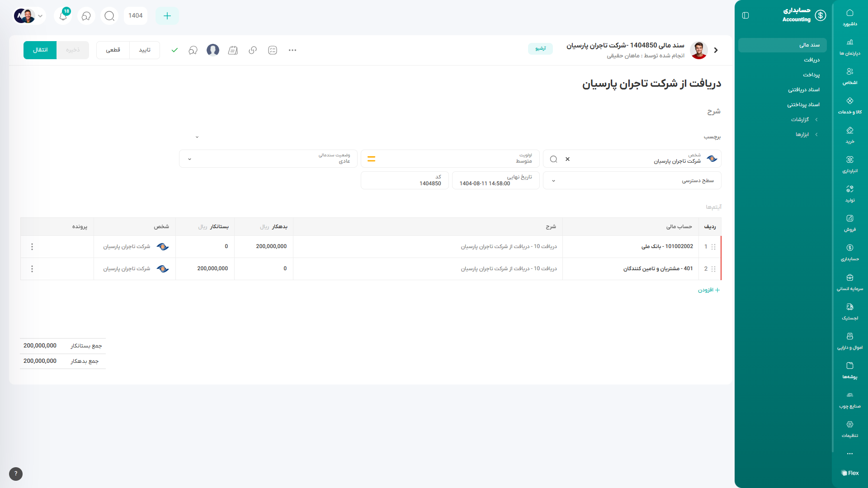Open the calendar notes icon in toolbar

click(x=233, y=50)
